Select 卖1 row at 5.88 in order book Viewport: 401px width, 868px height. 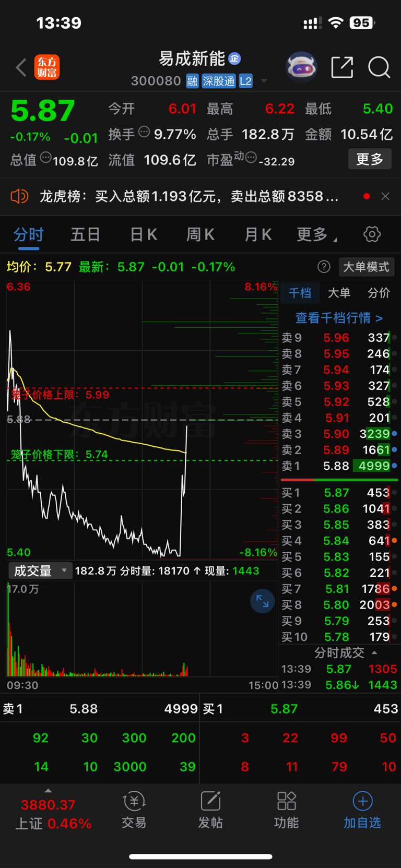[x=339, y=466]
